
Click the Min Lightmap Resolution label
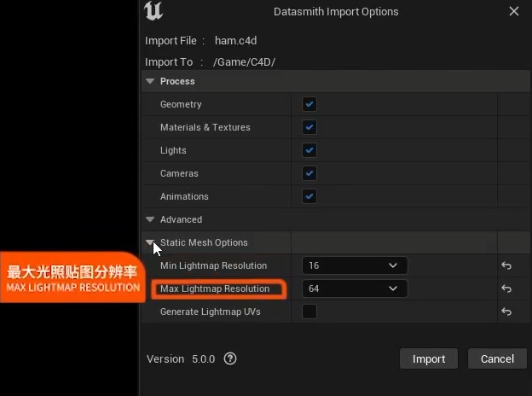[x=213, y=265]
